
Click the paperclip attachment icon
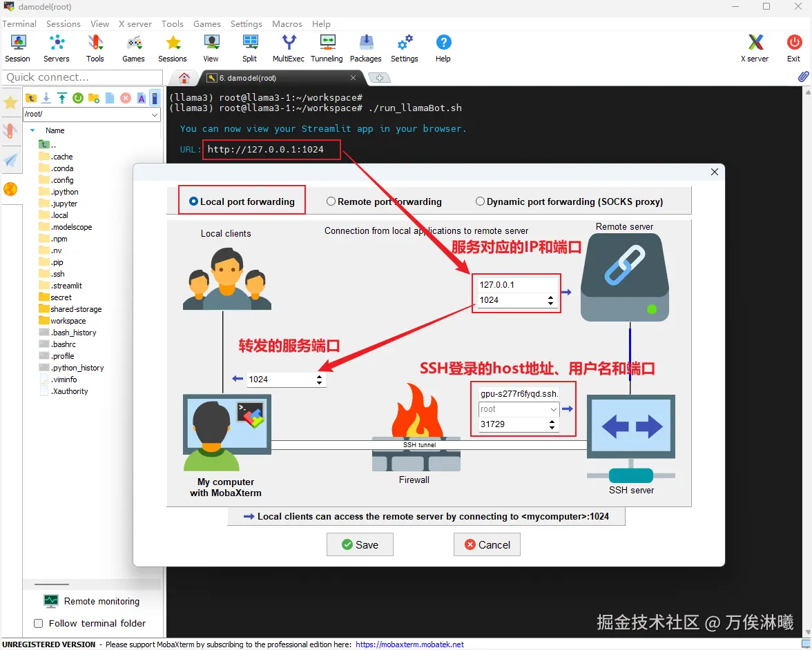point(802,77)
